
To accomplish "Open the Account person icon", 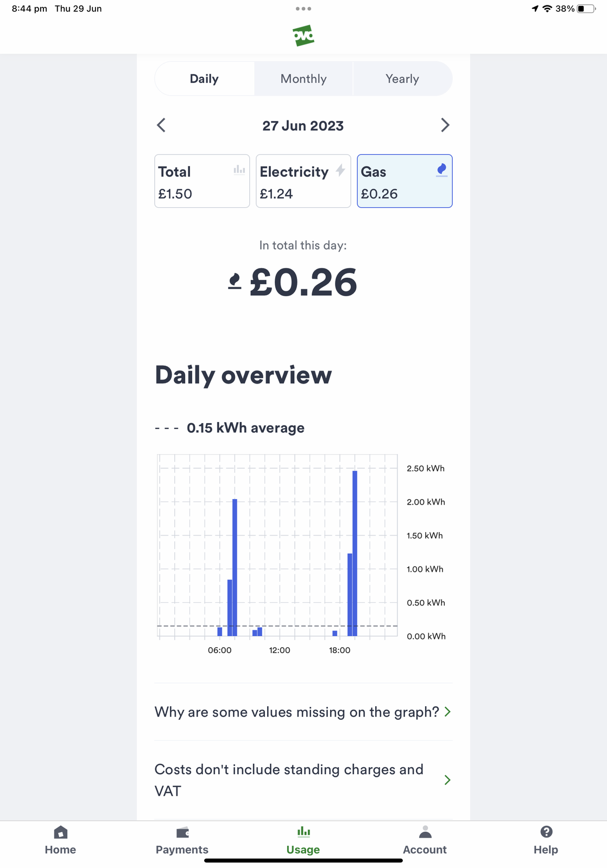I will (x=425, y=832).
